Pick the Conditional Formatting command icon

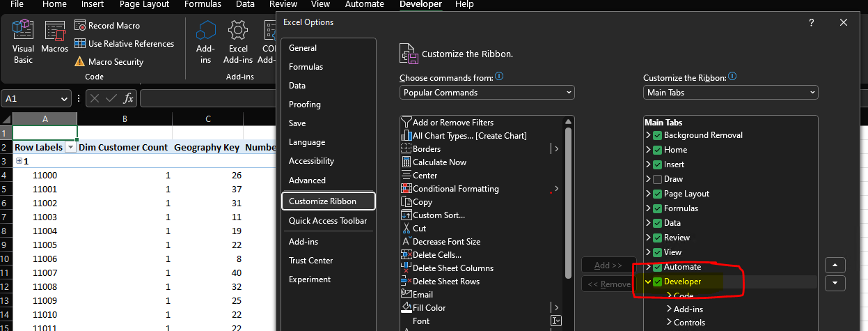tap(407, 188)
